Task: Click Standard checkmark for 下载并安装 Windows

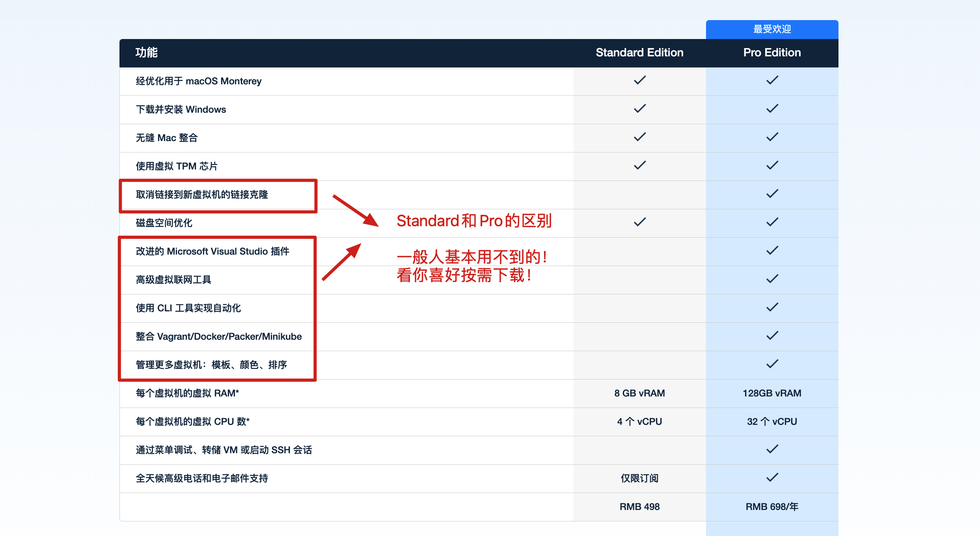Action: click(640, 108)
